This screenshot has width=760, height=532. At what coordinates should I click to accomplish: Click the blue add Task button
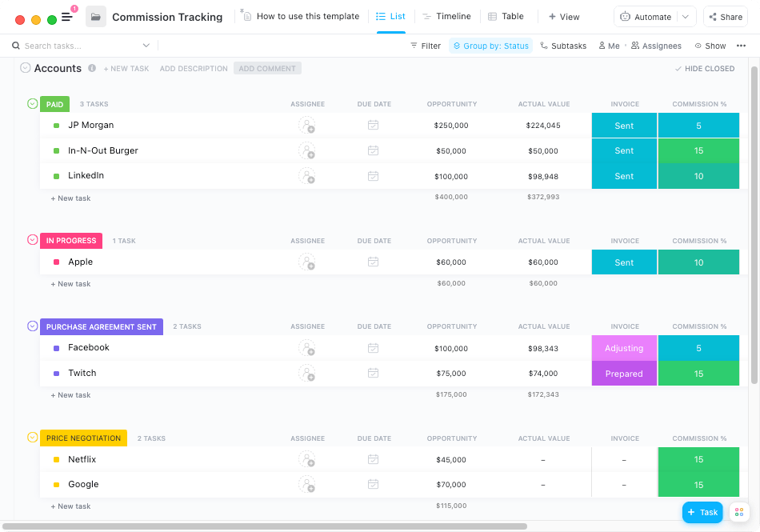pos(702,512)
